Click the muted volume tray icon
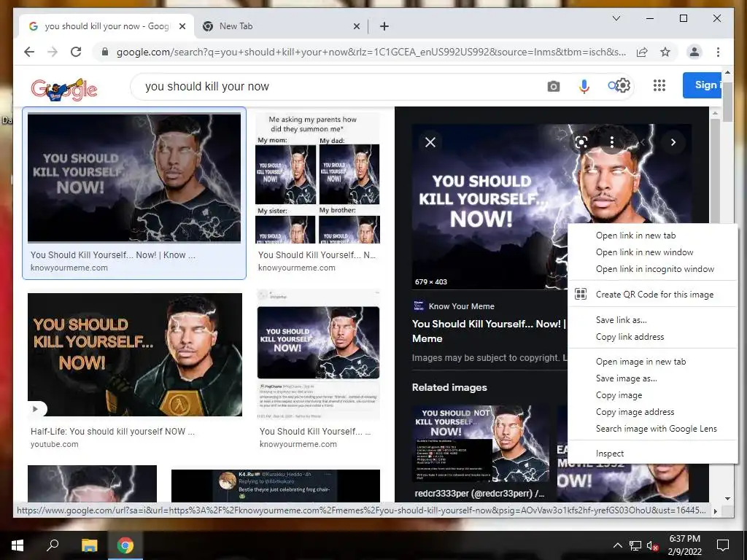 tap(652, 545)
